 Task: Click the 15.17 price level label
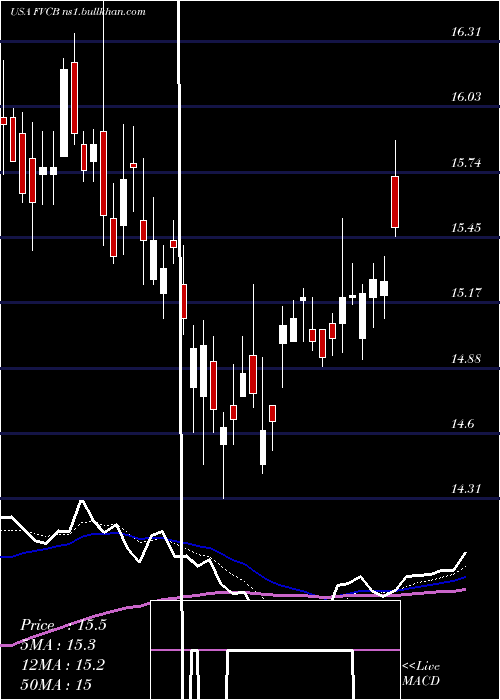[466, 293]
